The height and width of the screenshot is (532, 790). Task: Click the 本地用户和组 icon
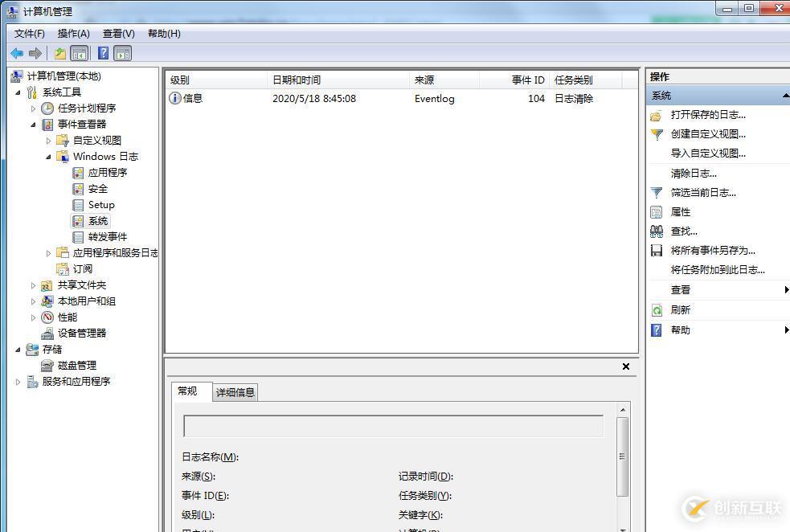point(47,301)
